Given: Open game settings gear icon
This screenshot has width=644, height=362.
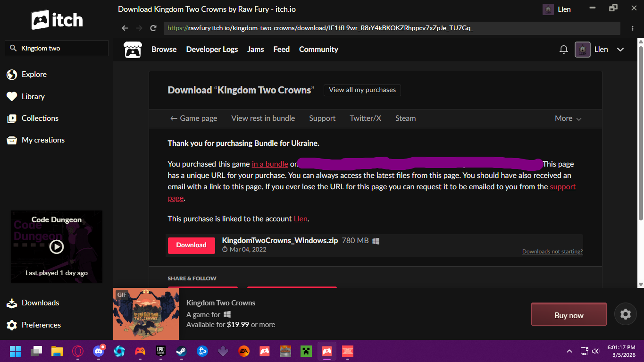Looking at the screenshot, I should [626, 314].
